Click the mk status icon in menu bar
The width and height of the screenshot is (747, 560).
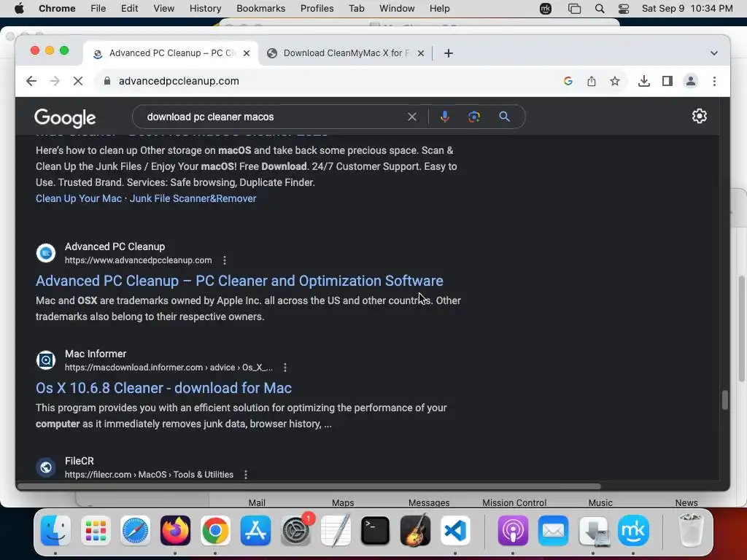546,9
